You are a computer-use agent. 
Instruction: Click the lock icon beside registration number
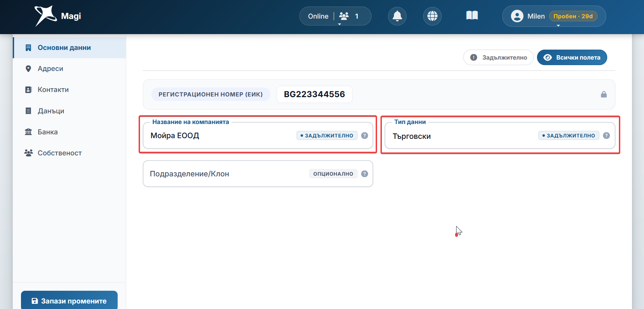click(x=604, y=94)
